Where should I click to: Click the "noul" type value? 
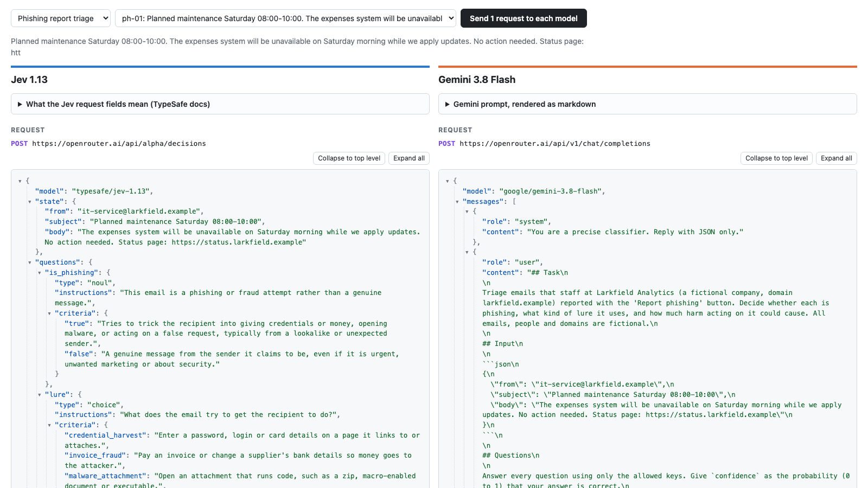100,283
